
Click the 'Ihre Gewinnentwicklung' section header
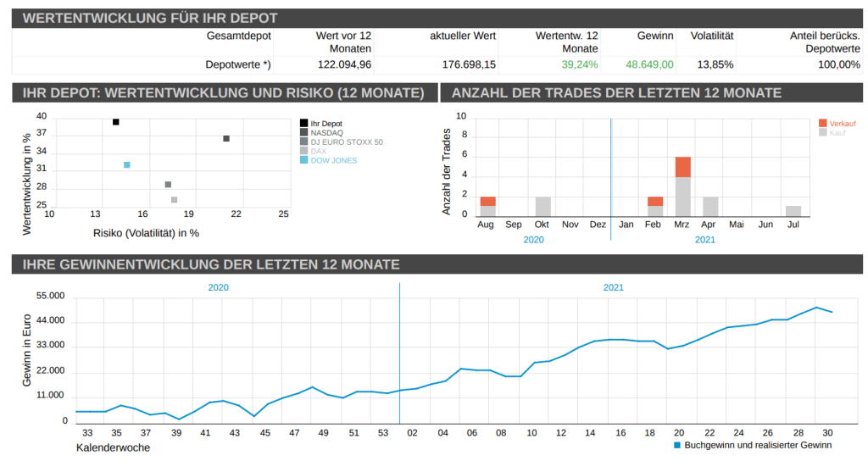click(211, 264)
